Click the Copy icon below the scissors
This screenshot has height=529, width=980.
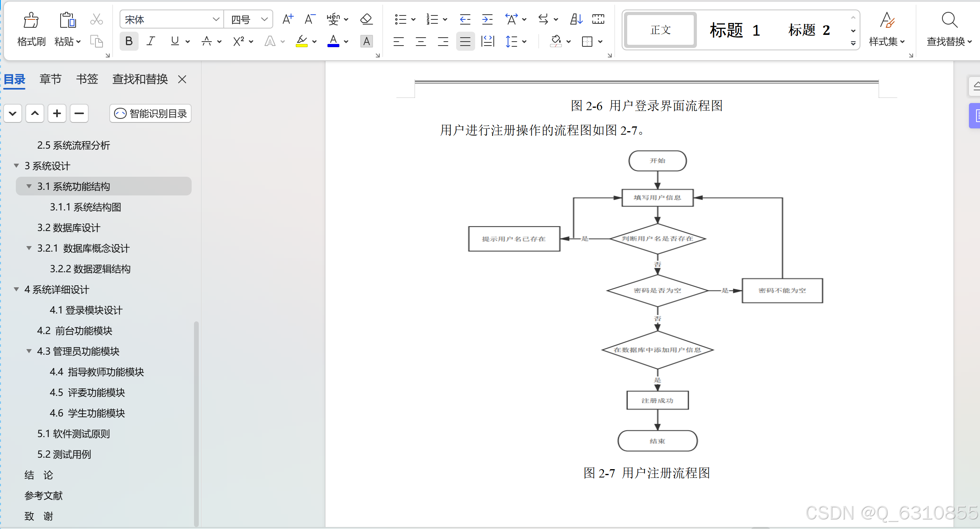pyautogui.click(x=97, y=41)
